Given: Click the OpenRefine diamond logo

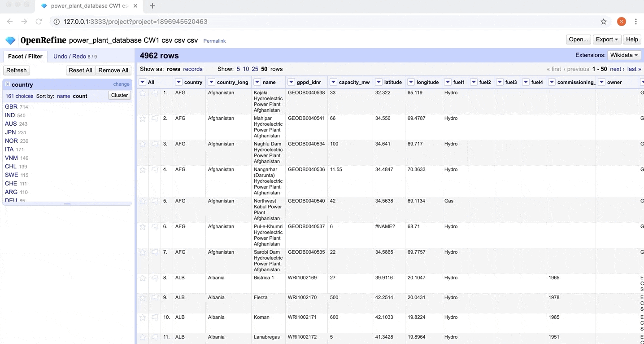Looking at the screenshot, I should click(x=10, y=40).
